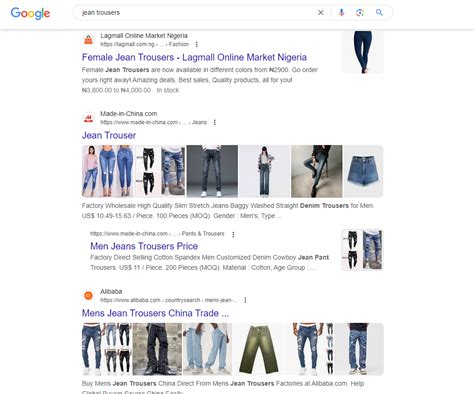Click the Lagmall blue jeans thumbnail
The width and height of the screenshot is (474, 394).
[x=363, y=52]
